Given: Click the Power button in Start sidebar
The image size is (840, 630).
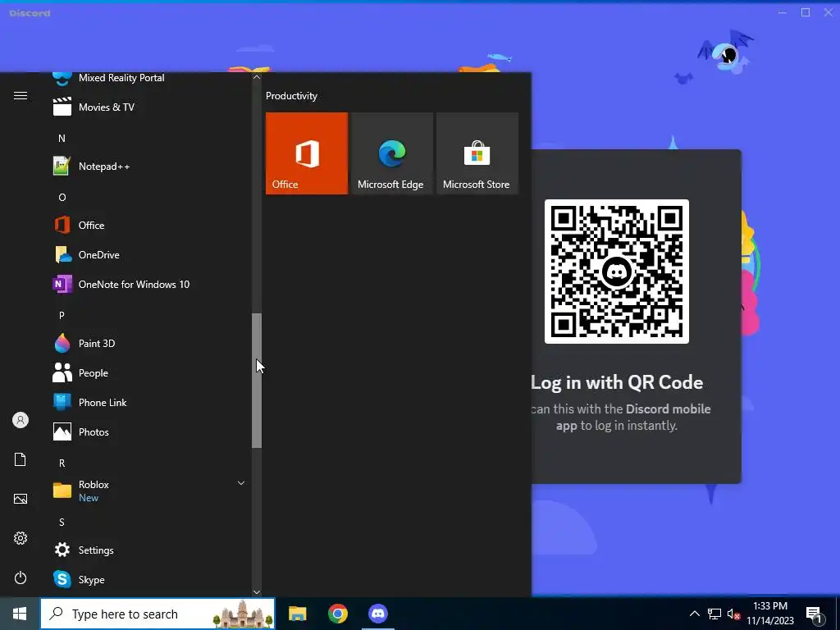Looking at the screenshot, I should click(x=21, y=577).
